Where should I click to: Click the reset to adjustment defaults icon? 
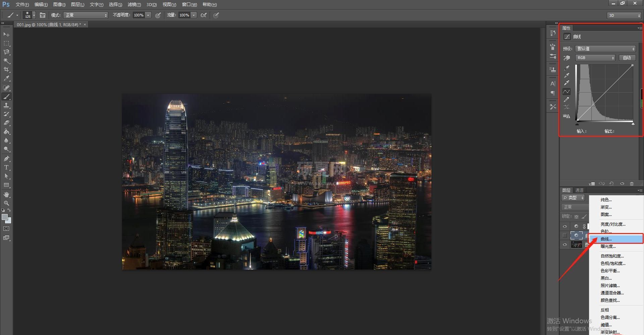(611, 184)
